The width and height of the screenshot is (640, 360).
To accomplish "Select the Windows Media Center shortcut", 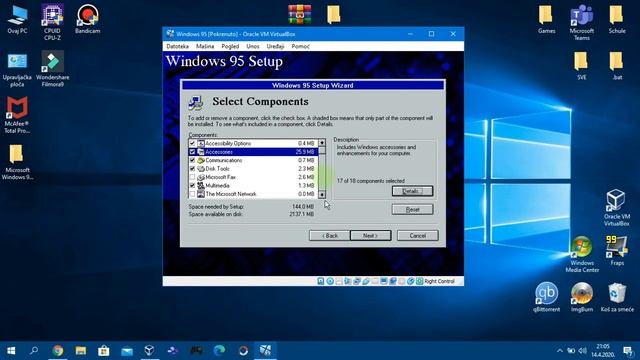I will tap(582, 254).
